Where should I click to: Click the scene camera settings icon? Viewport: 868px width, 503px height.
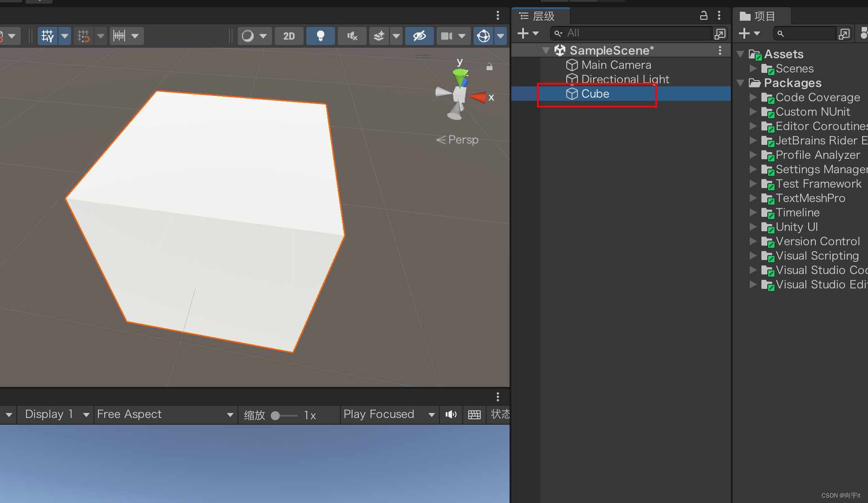tap(447, 36)
